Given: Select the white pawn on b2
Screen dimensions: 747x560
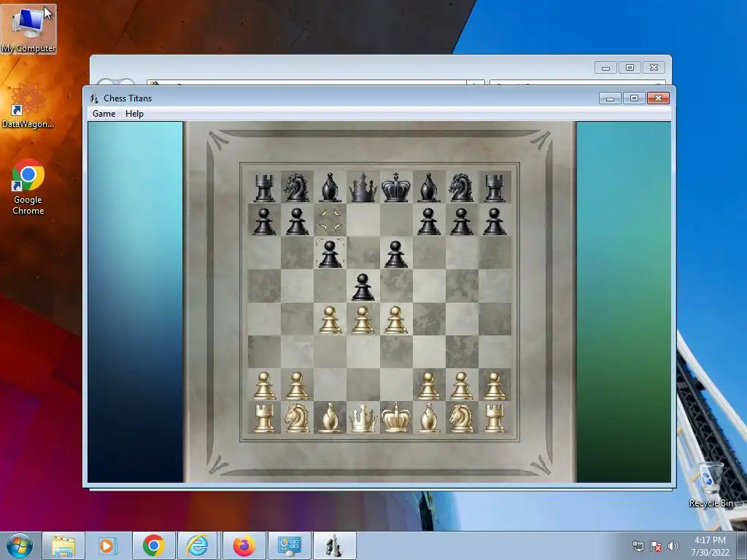Looking at the screenshot, I should tap(297, 386).
